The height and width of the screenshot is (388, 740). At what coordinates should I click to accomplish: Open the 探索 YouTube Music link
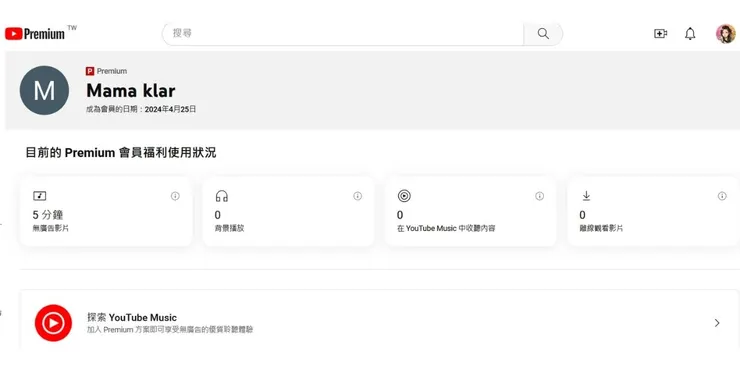[x=132, y=318]
